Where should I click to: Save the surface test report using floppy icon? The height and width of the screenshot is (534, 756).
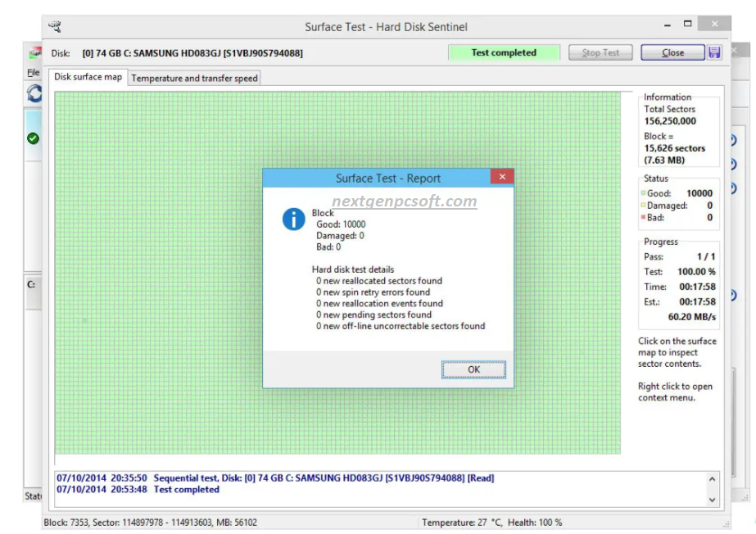[713, 52]
